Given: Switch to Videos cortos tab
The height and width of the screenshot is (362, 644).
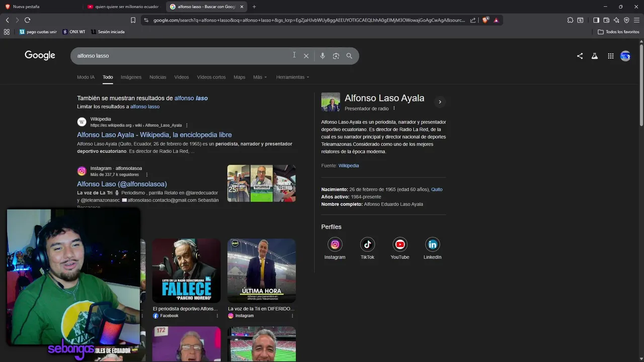Looking at the screenshot, I should [x=211, y=77].
